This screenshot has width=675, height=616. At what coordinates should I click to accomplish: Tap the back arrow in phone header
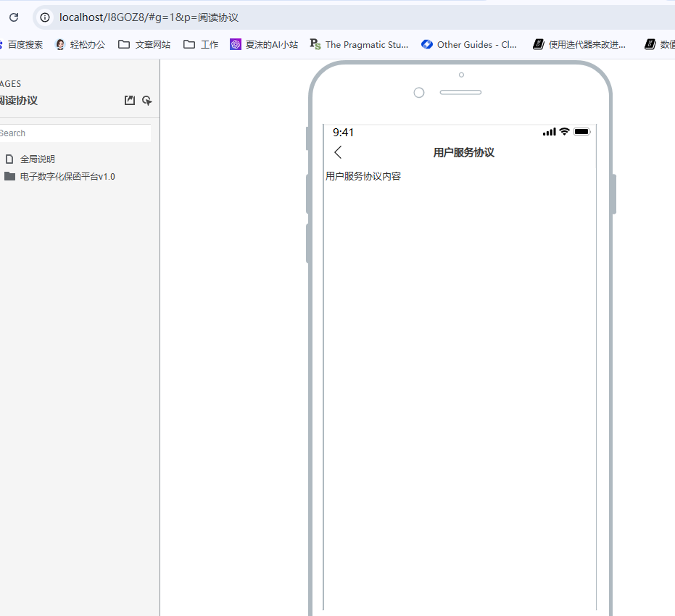(338, 152)
